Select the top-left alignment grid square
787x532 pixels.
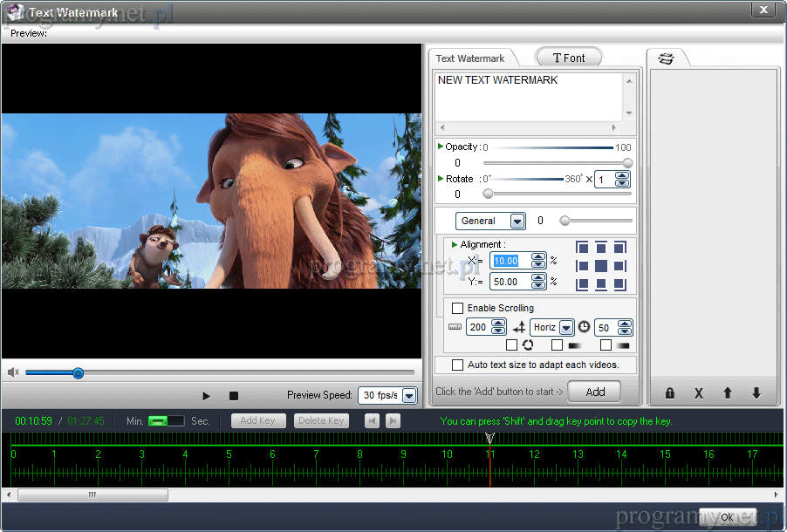tap(581, 248)
